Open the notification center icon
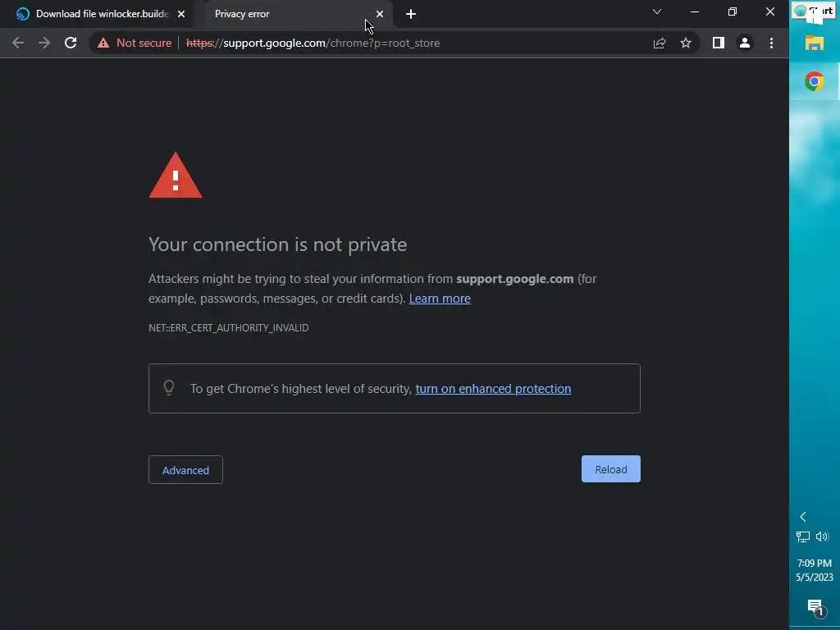840x630 pixels. tap(815, 608)
